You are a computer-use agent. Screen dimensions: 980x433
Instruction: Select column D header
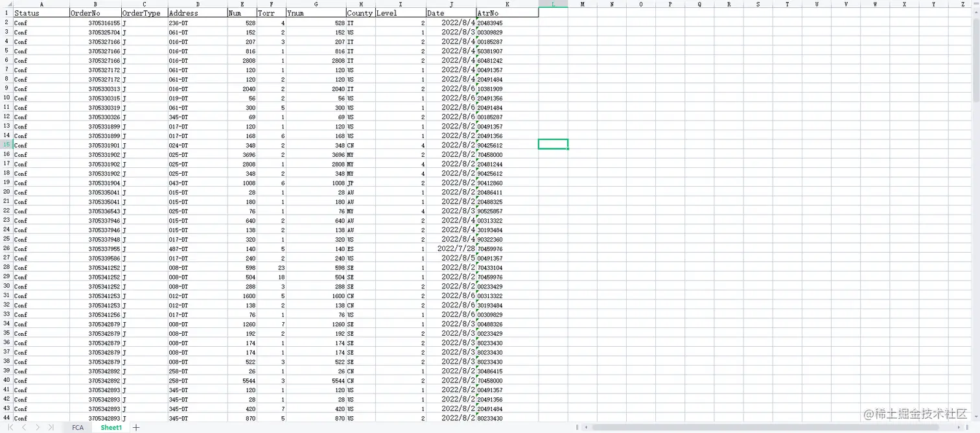tap(198, 4)
